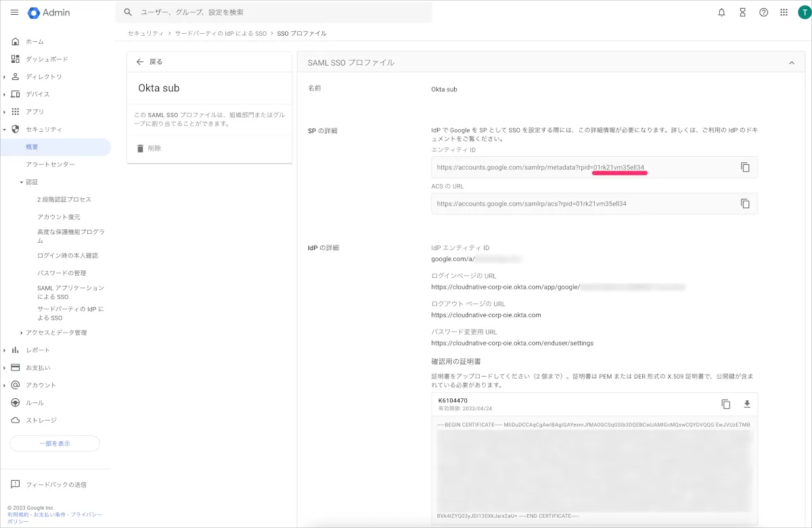Click the エンティティ ID URL field
This screenshot has height=528, width=812.
pyautogui.click(x=594, y=167)
